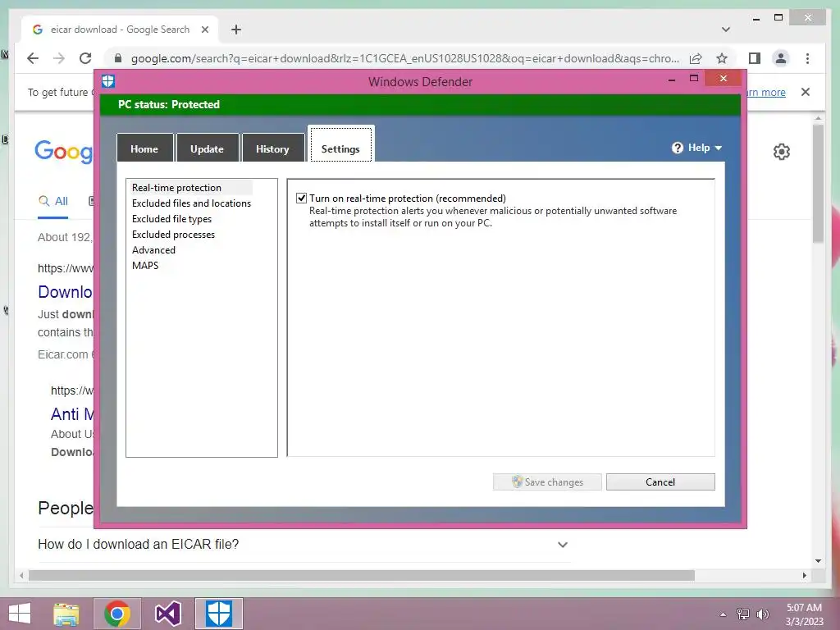
Task: Open a new Chrome tab
Action: 236,30
